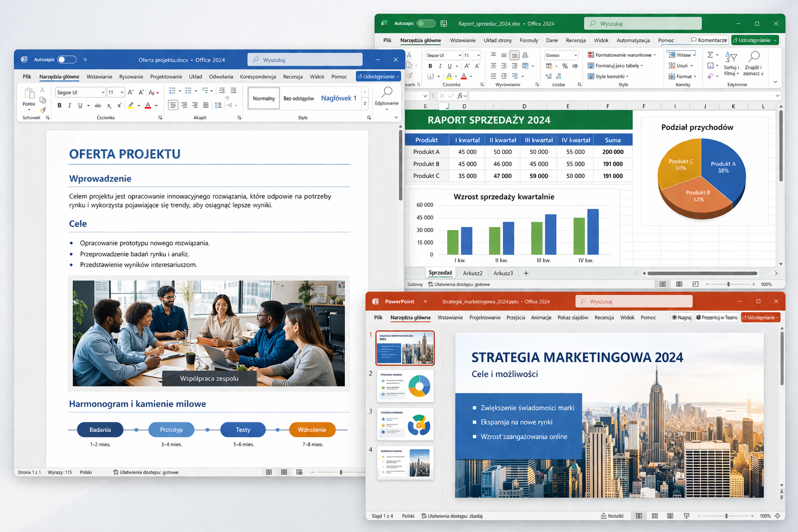The image size is (798, 532).
Task: Click Prezentuj w Teams in PowerPoint
Action: (716, 317)
